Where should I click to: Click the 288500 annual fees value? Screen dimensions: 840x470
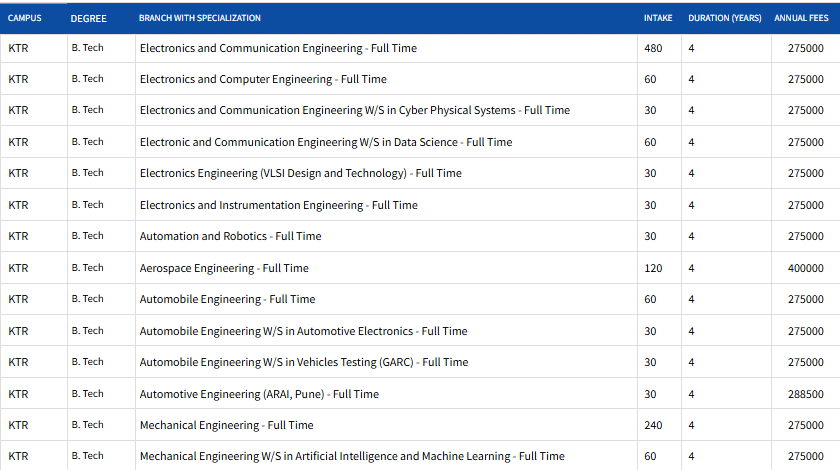click(806, 394)
